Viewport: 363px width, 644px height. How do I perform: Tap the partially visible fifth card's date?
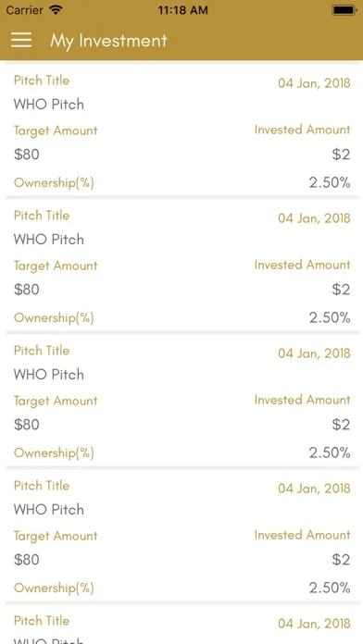coord(314,624)
